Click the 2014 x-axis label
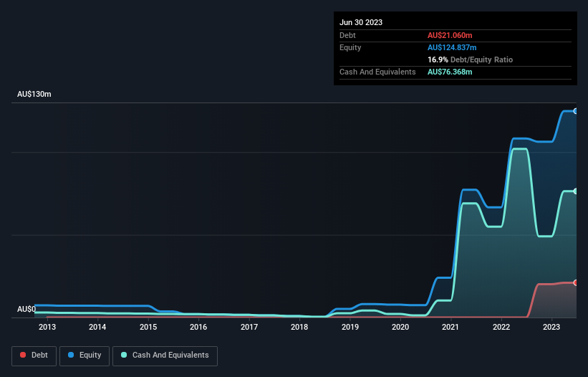588x377 pixels. pos(97,327)
